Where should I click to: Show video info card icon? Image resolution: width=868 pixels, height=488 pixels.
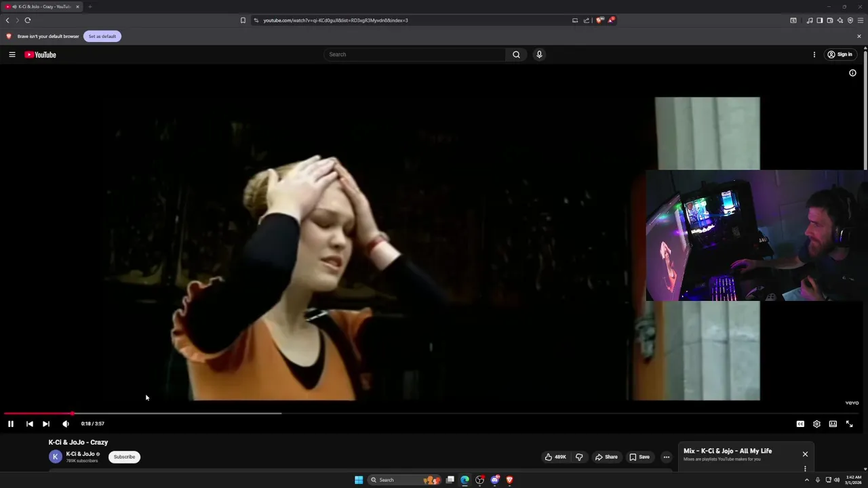coord(852,73)
